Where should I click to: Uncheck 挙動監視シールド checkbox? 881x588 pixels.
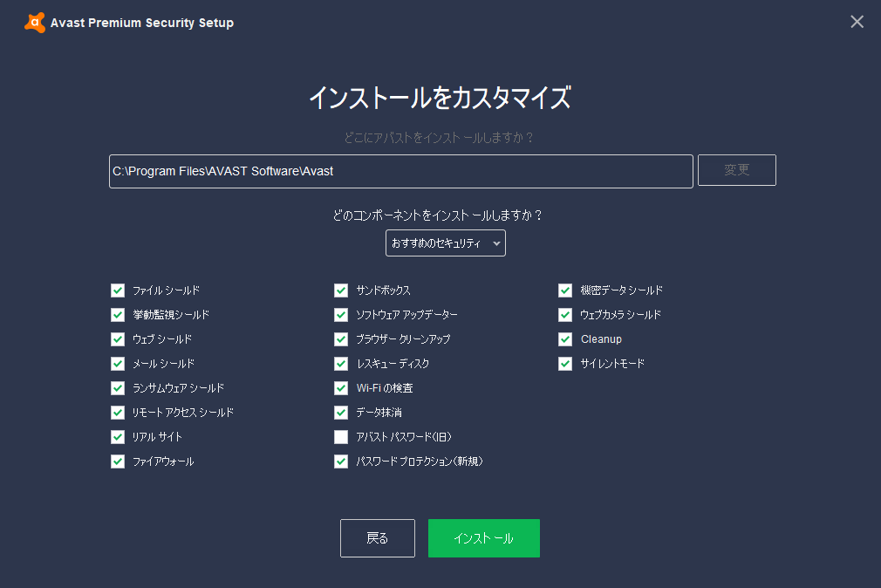pyautogui.click(x=118, y=315)
